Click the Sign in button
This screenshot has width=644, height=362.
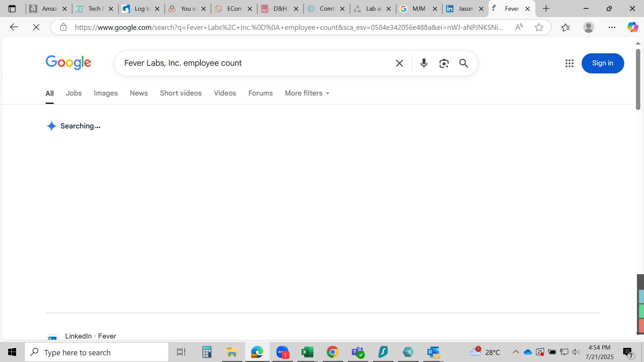(603, 63)
